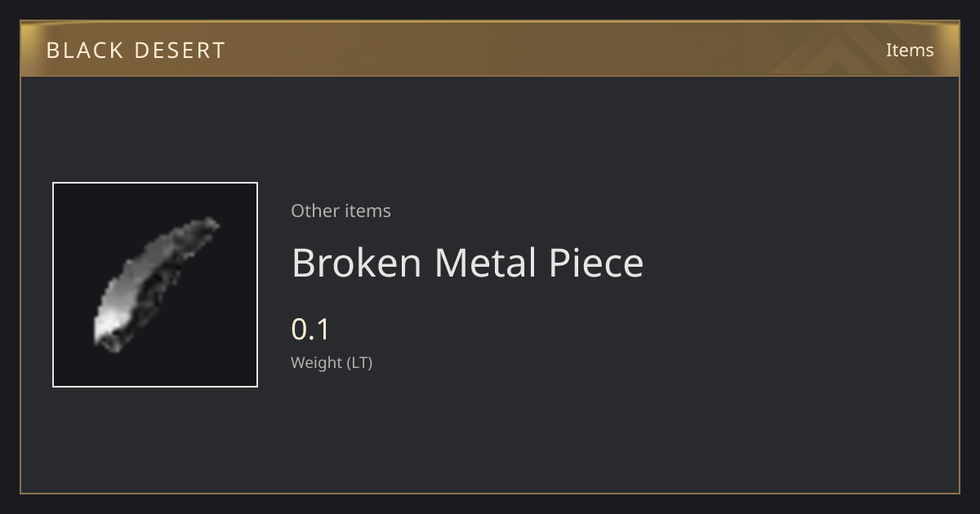The height and width of the screenshot is (514, 980).
Task: Open the Other items category link
Action: 341,210
